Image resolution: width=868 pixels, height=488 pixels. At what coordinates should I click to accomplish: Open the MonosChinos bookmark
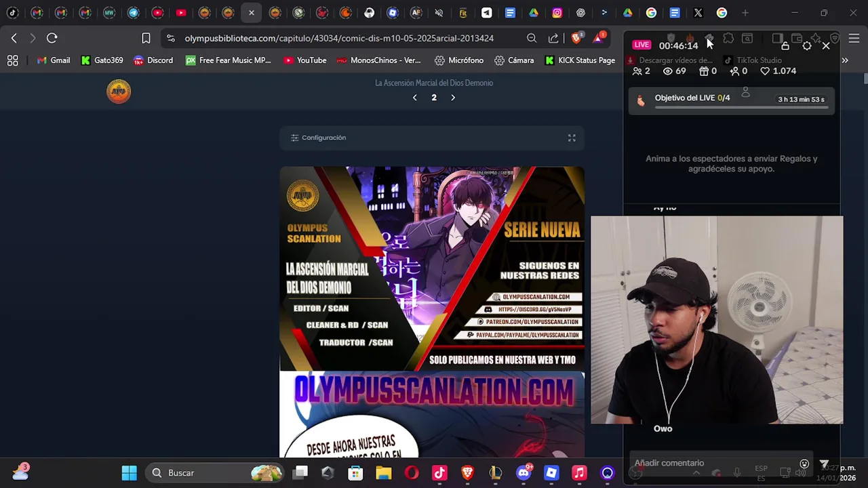(379, 60)
